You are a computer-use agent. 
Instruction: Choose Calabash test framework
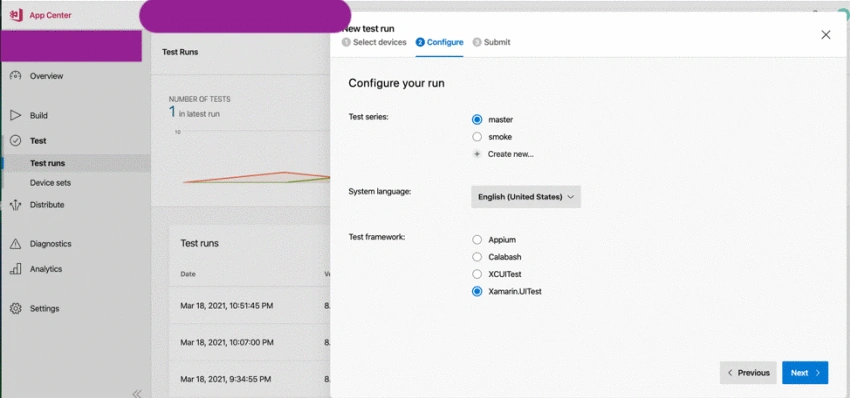[x=477, y=256]
